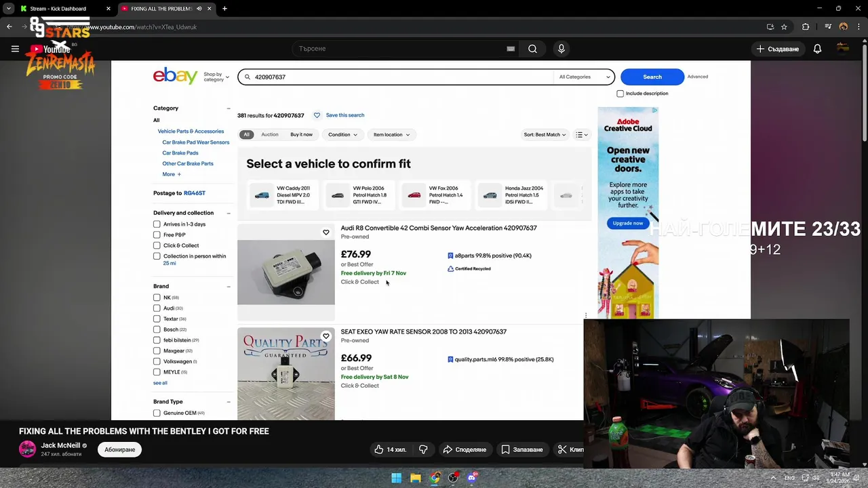Click the Car Brake Pads category link
The width and height of the screenshot is (868, 488).
click(x=180, y=152)
